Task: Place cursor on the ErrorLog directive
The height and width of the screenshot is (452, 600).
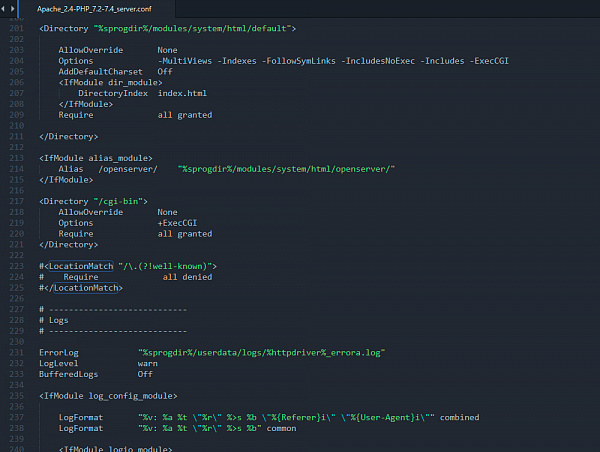Action: [x=59, y=352]
